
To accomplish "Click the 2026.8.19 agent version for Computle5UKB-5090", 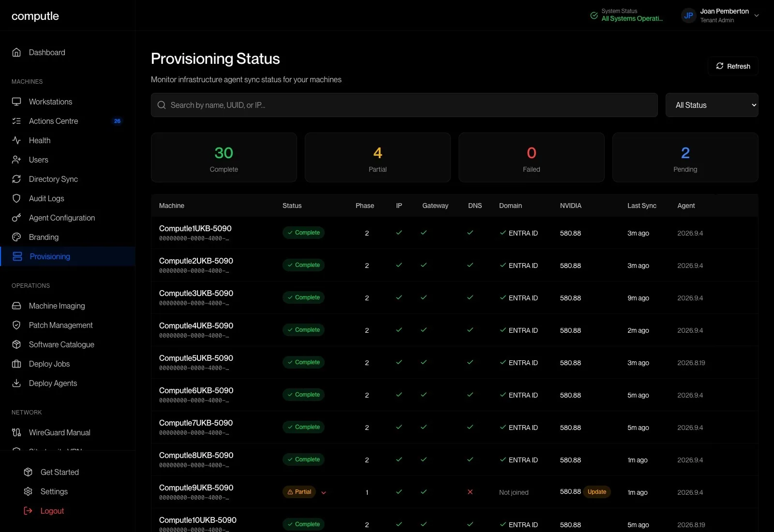I will tap(691, 363).
